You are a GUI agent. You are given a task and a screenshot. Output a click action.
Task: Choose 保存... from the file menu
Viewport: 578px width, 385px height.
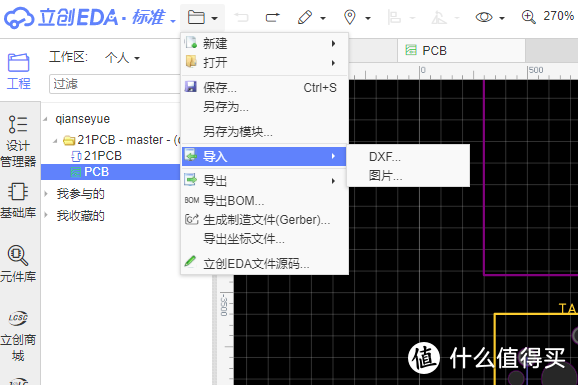(264, 87)
